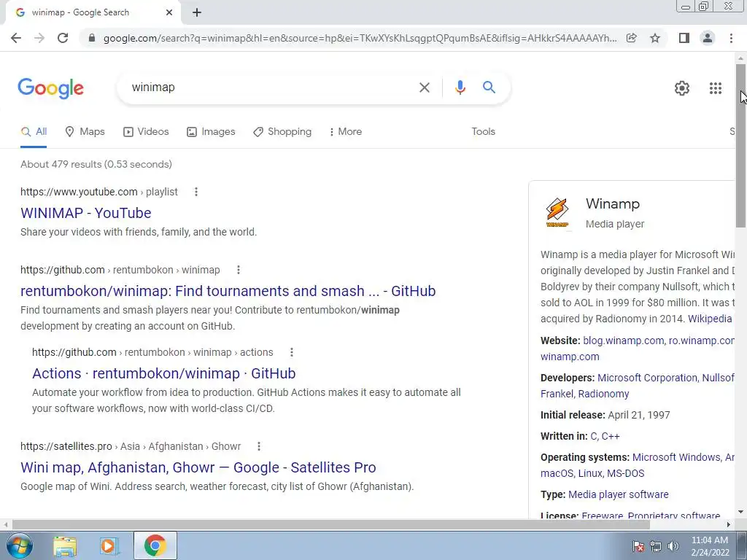This screenshot has width=747, height=560.
Task: Open the Windows Start menu
Action: coord(19,545)
